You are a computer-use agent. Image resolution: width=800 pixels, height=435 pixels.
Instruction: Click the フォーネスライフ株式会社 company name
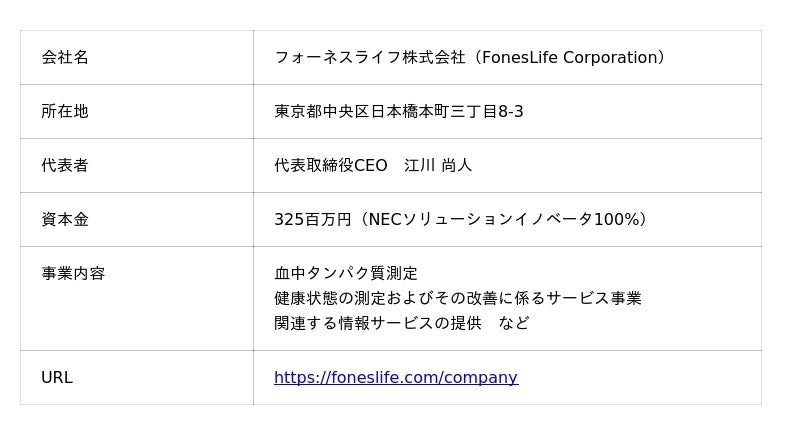tap(370, 57)
